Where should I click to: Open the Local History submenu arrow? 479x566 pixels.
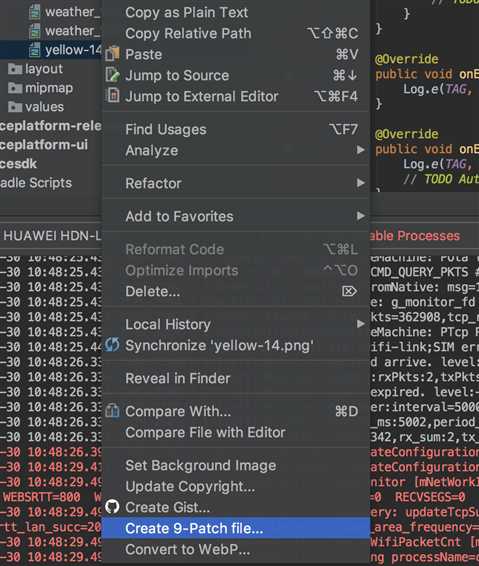[360, 324]
